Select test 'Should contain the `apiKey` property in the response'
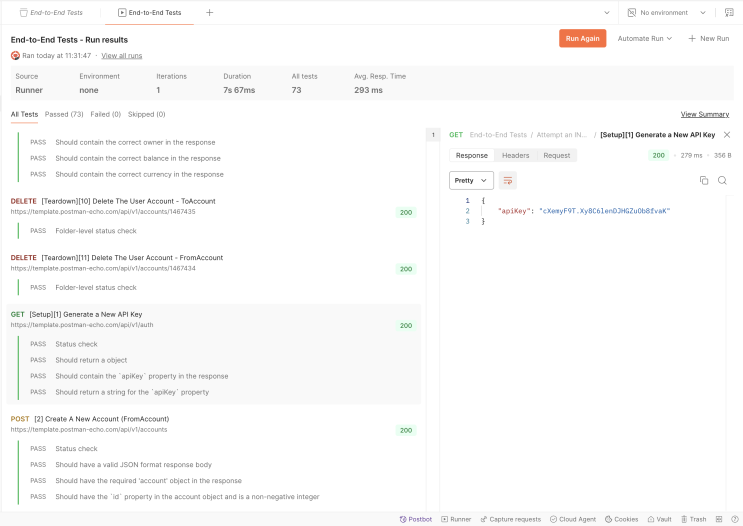 pyautogui.click(x=142, y=376)
